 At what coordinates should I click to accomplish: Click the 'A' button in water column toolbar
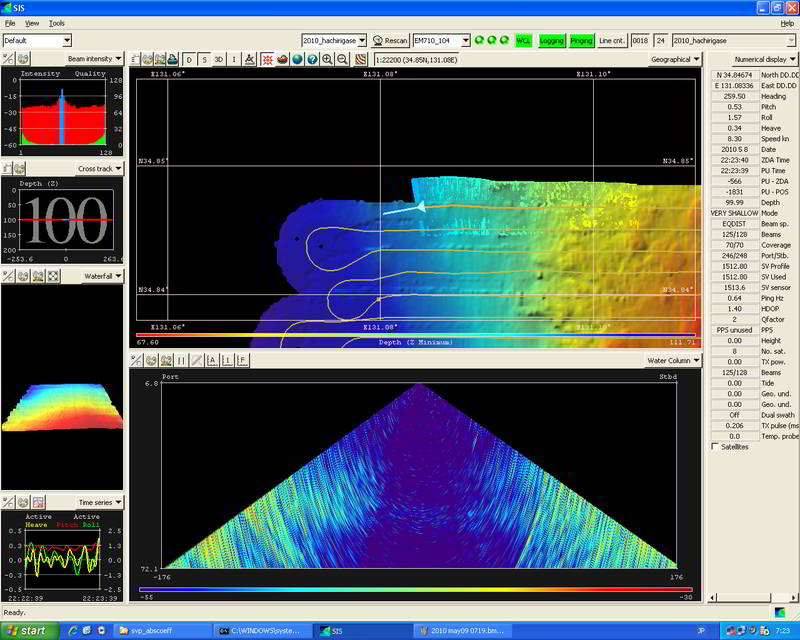coord(212,360)
